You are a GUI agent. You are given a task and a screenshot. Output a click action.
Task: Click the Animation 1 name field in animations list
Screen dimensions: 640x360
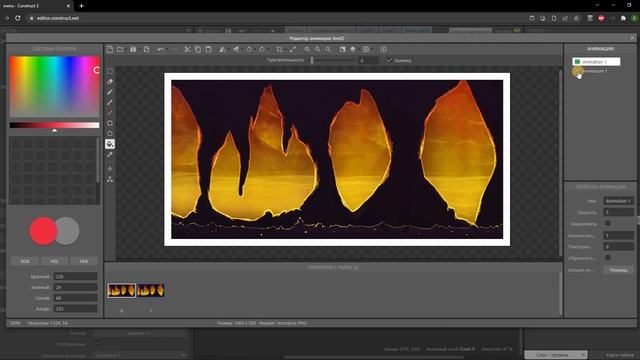[x=600, y=62]
